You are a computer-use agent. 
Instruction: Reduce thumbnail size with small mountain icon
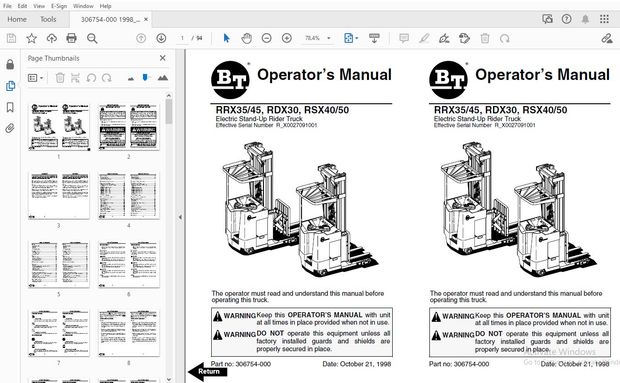tap(130, 79)
